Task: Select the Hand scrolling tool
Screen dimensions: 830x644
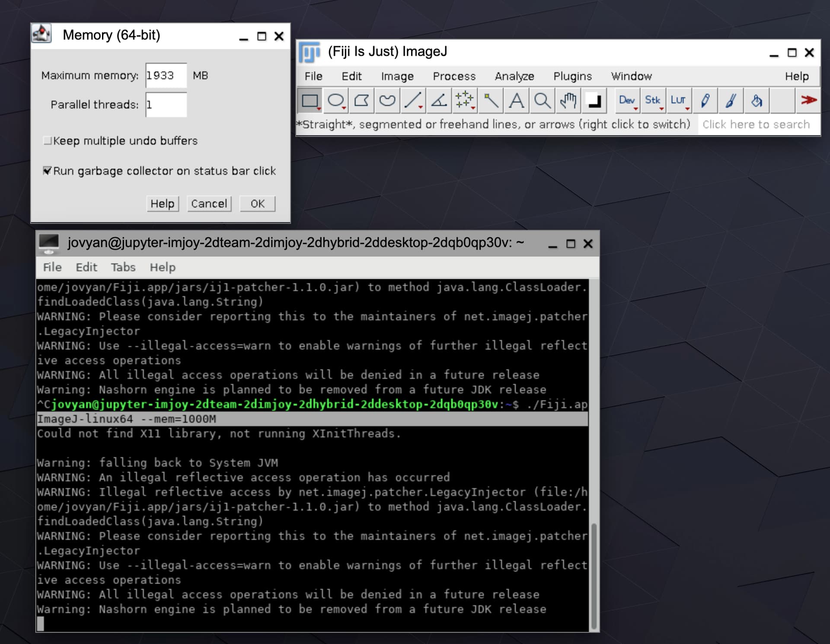Action: [568, 101]
